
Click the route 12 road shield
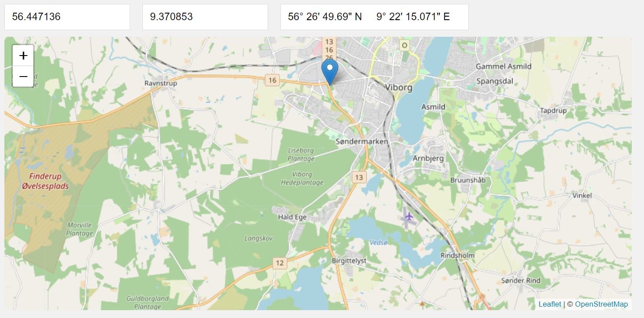coord(280,263)
